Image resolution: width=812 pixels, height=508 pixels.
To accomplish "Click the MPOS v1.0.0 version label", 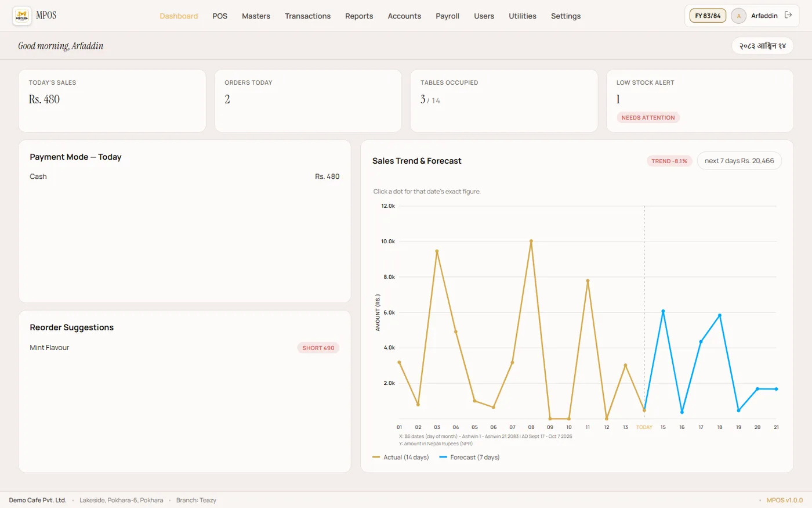I will tap(785, 500).
